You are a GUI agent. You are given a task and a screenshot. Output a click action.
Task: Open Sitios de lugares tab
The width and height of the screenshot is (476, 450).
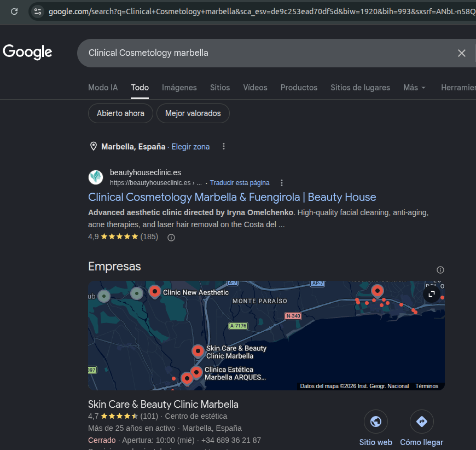tap(360, 88)
